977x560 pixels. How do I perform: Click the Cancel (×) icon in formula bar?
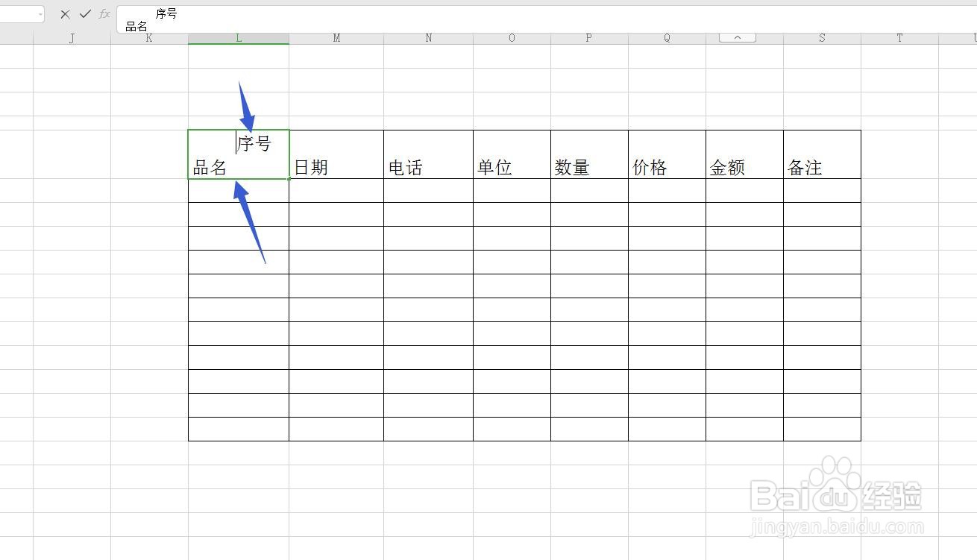(64, 13)
